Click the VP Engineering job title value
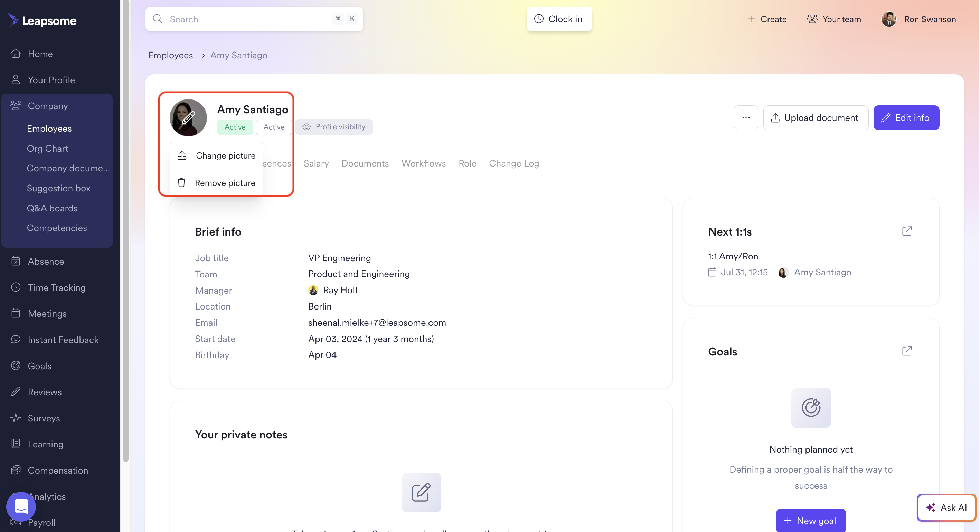Screen dimensions: 980x532 tap(339, 258)
